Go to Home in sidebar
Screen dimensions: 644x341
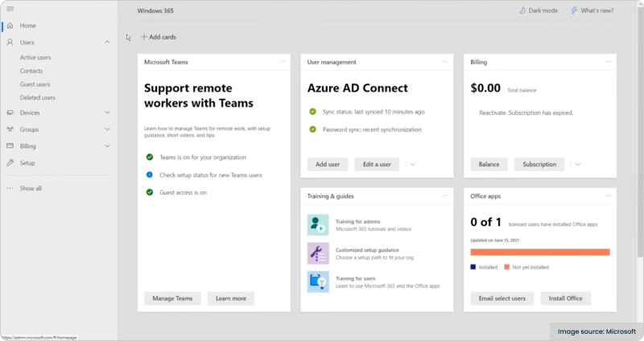[x=28, y=26]
